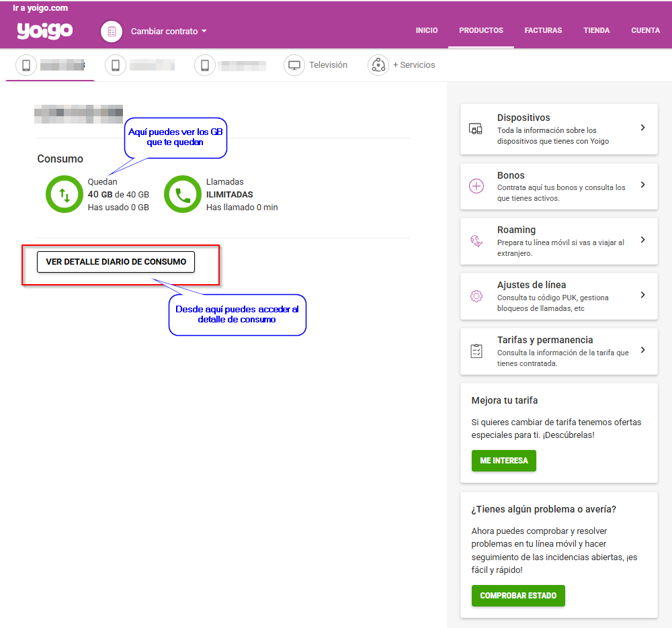The image size is (672, 628).
Task: Expand the Bonos card chevron
Action: (x=642, y=185)
